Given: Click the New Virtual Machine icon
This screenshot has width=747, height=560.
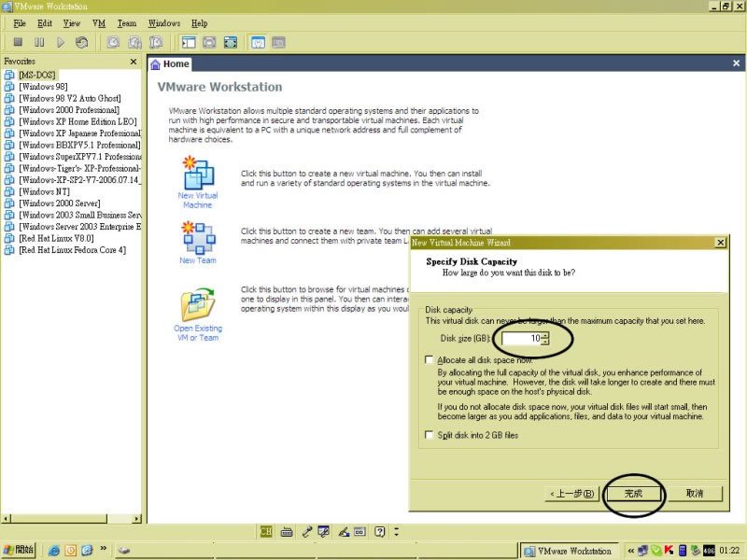Looking at the screenshot, I should click(x=197, y=175).
